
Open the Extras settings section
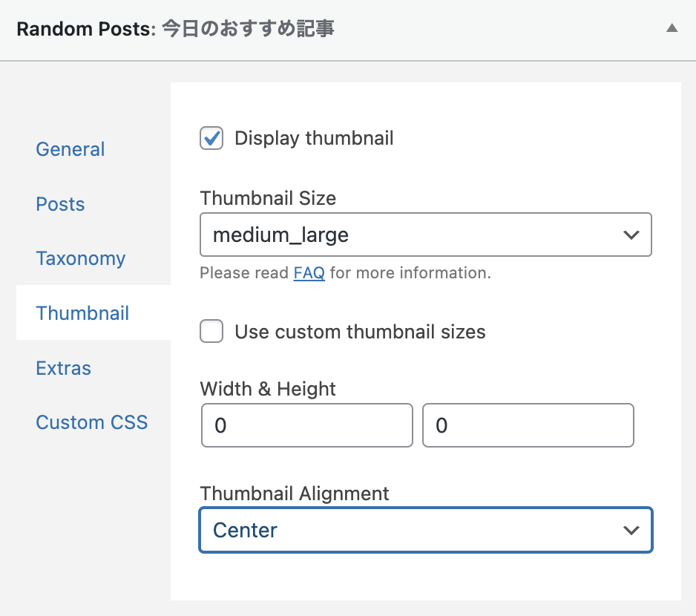point(63,368)
